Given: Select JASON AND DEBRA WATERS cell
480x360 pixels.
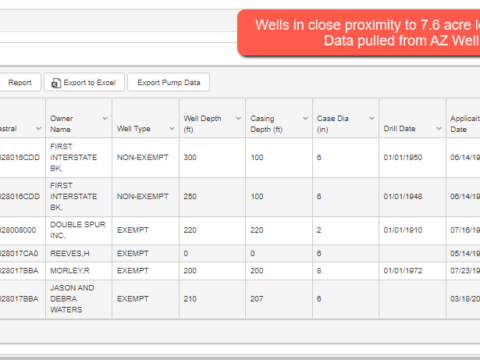Looking at the screenshot, I should [x=79, y=299].
